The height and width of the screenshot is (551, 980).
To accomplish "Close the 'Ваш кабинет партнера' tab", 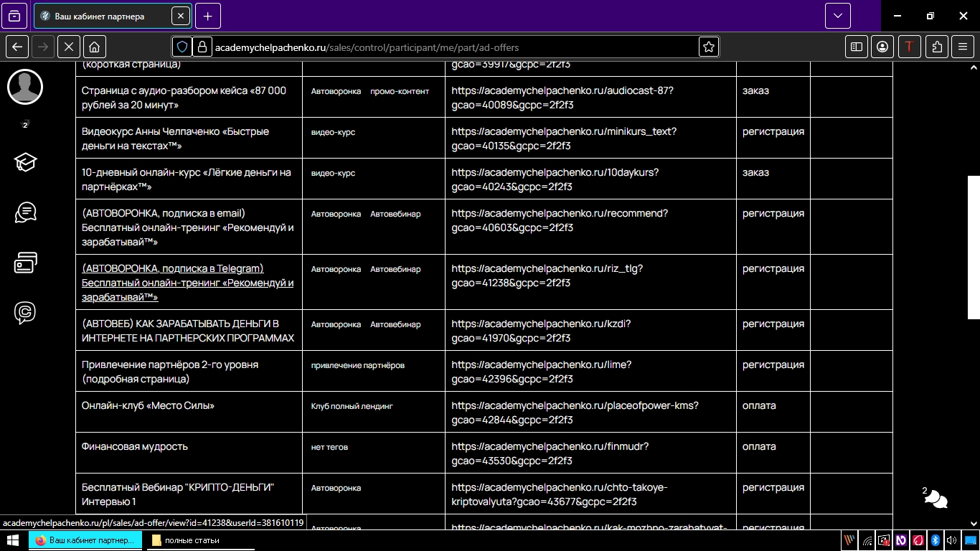I will pyautogui.click(x=180, y=16).
